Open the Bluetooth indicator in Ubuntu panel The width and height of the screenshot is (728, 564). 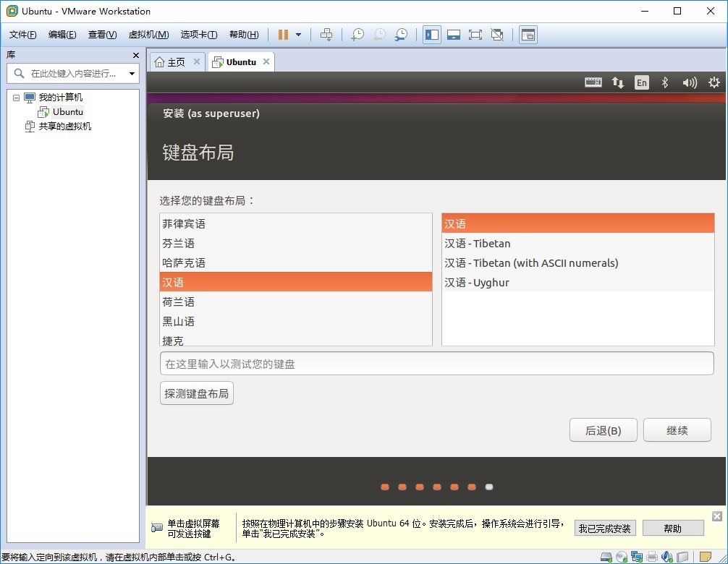pos(665,82)
